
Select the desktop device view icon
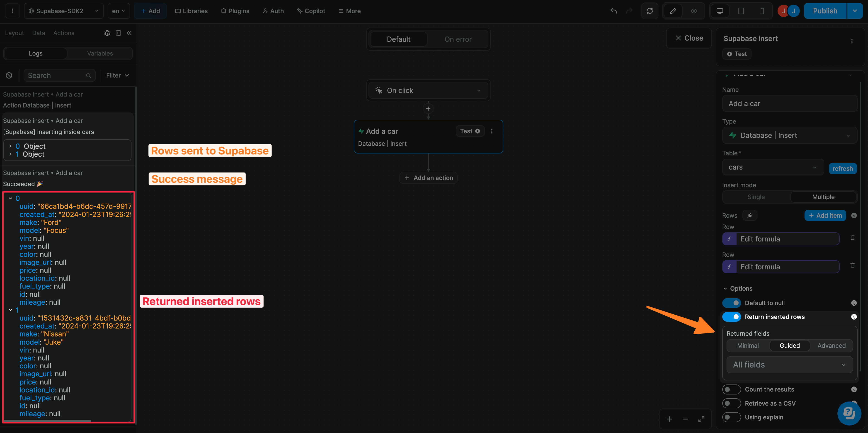coord(719,11)
